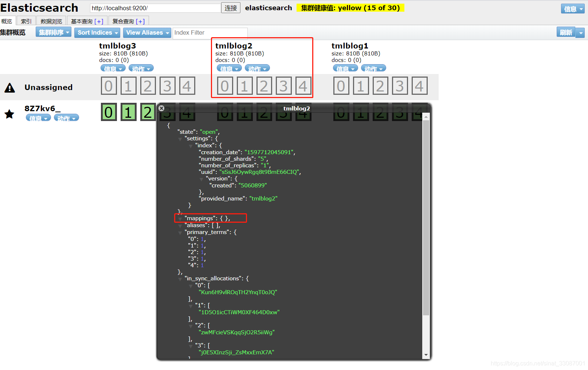
Task: Click the "provided_name" value tmlblog2
Action: pyautogui.click(x=263, y=199)
